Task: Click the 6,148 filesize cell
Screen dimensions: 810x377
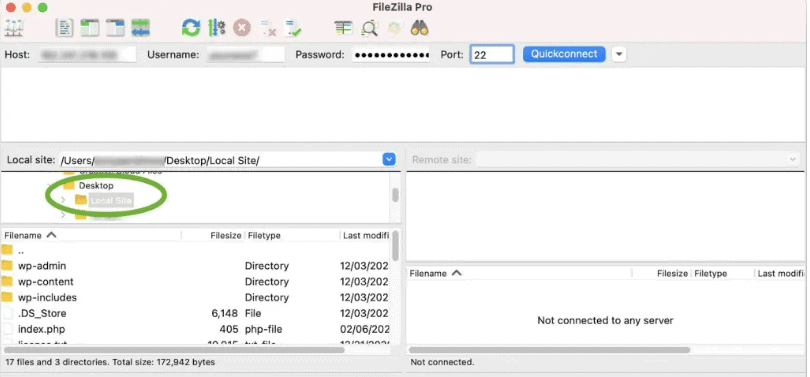Action: click(225, 313)
